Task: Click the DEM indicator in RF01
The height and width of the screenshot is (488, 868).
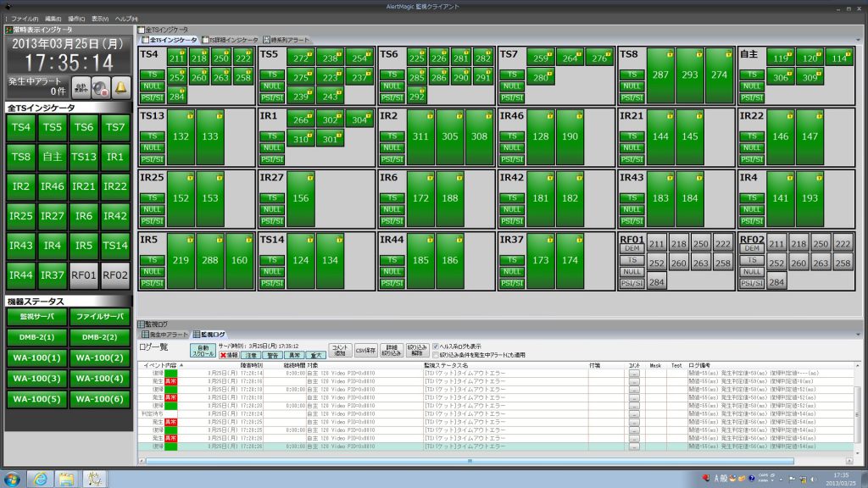Action: (632, 248)
